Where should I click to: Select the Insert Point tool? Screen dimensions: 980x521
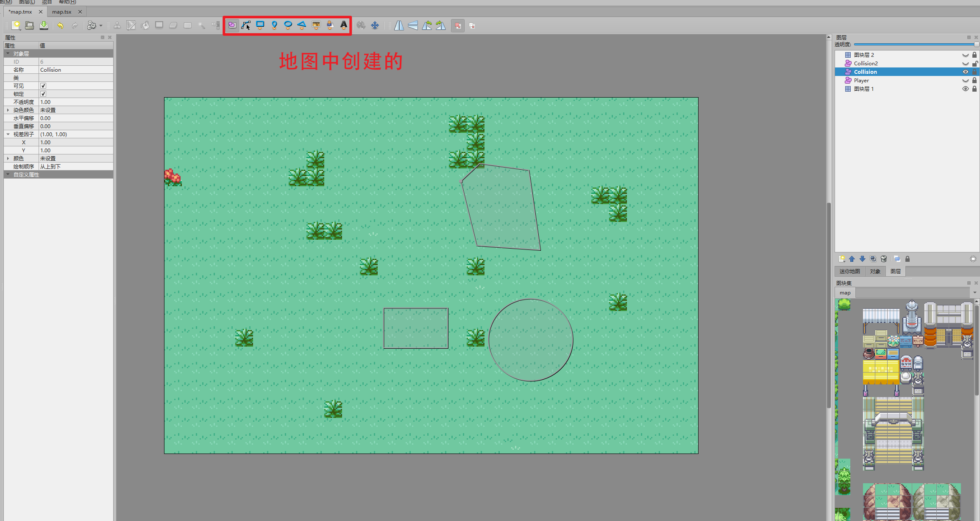point(274,25)
